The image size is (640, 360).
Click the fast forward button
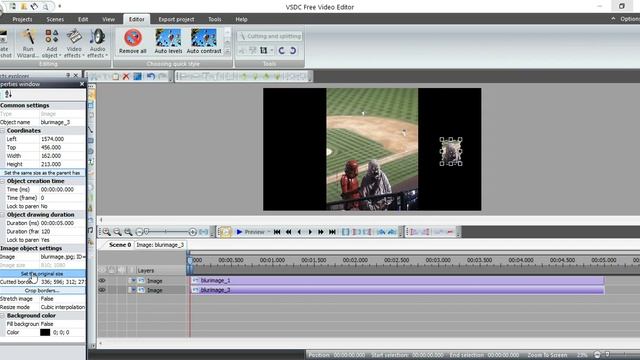pyautogui.click(x=321, y=232)
